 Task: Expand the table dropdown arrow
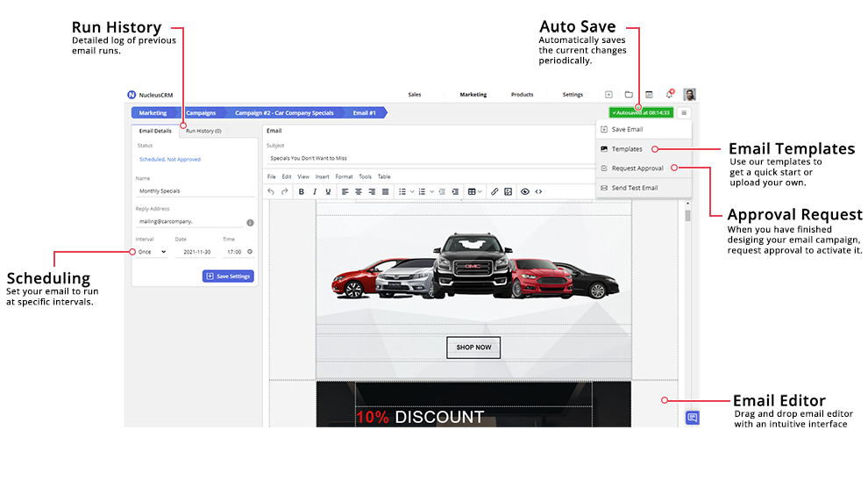coord(480,192)
